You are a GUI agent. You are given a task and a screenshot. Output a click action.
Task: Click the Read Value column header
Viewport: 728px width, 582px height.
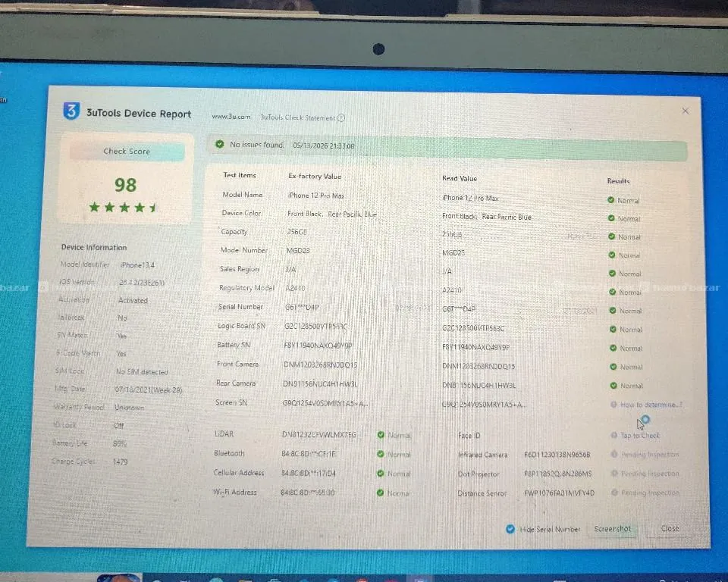click(x=460, y=178)
